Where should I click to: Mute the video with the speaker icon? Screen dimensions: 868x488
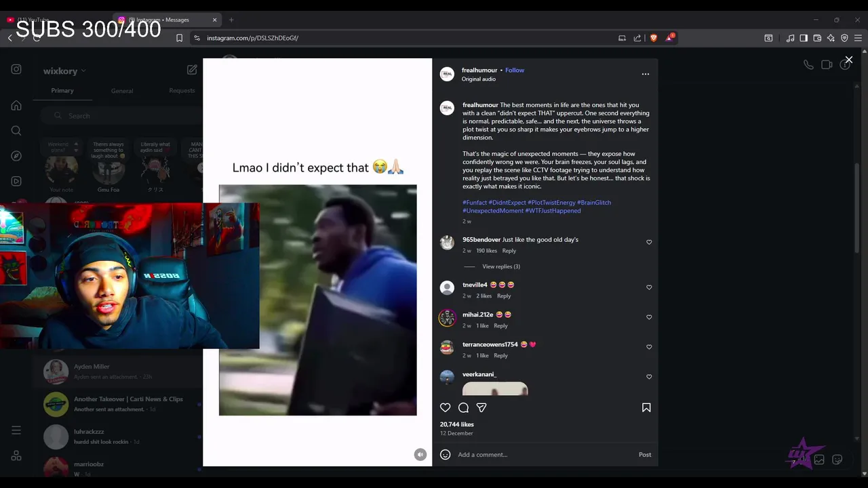click(420, 455)
